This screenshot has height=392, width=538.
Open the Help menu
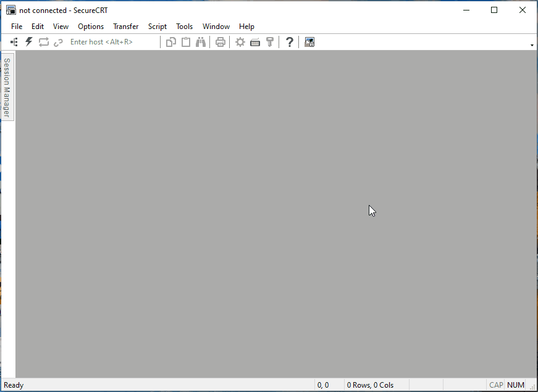(246, 27)
